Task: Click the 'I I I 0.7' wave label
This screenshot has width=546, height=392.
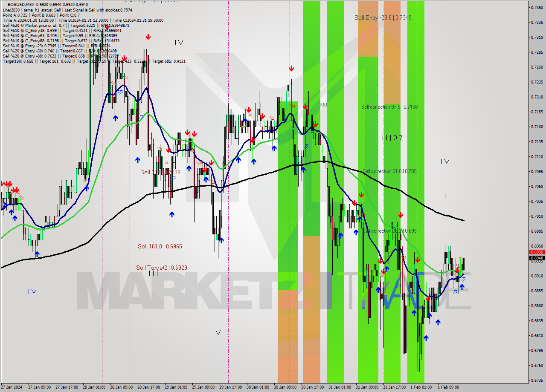Action: (x=392, y=138)
